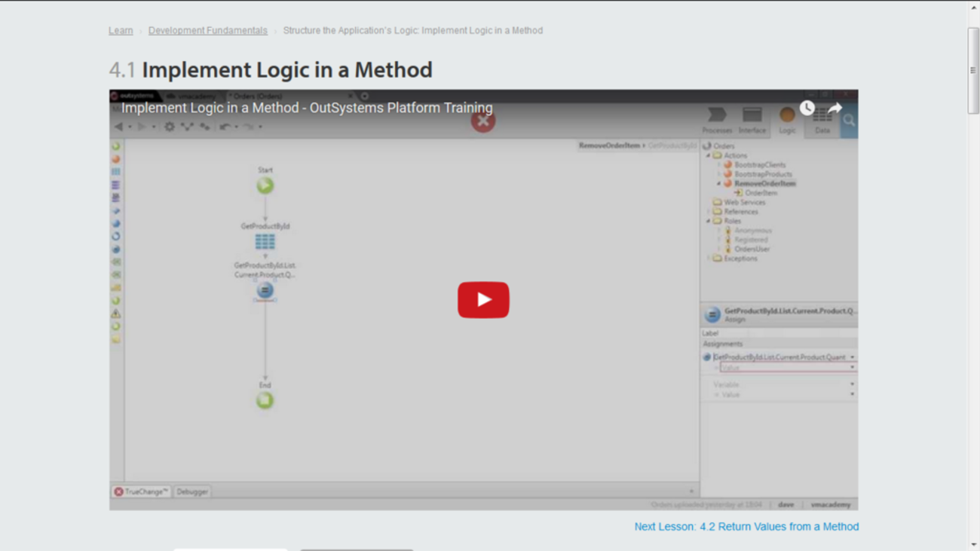
Task: Open the Development Fundamentals breadcrumb link
Action: coord(208,31)
